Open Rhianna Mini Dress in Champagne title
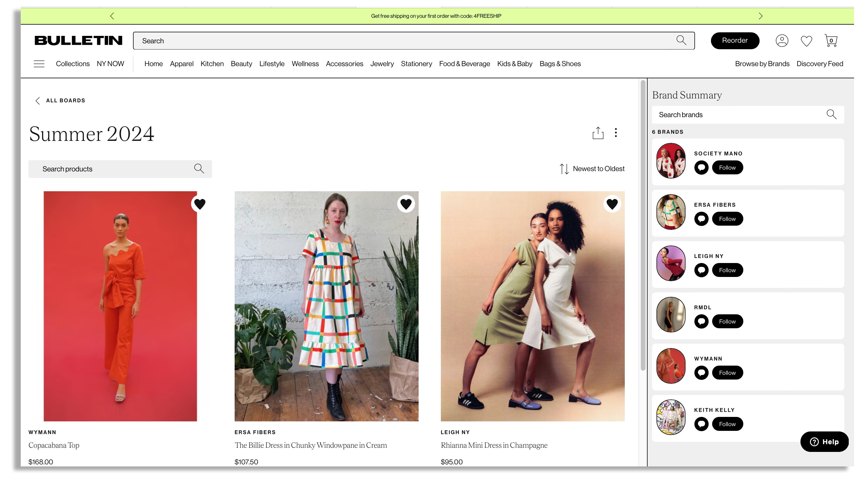Image resolution: width=868 pixels, height=478 pixels. click(494, 445)
